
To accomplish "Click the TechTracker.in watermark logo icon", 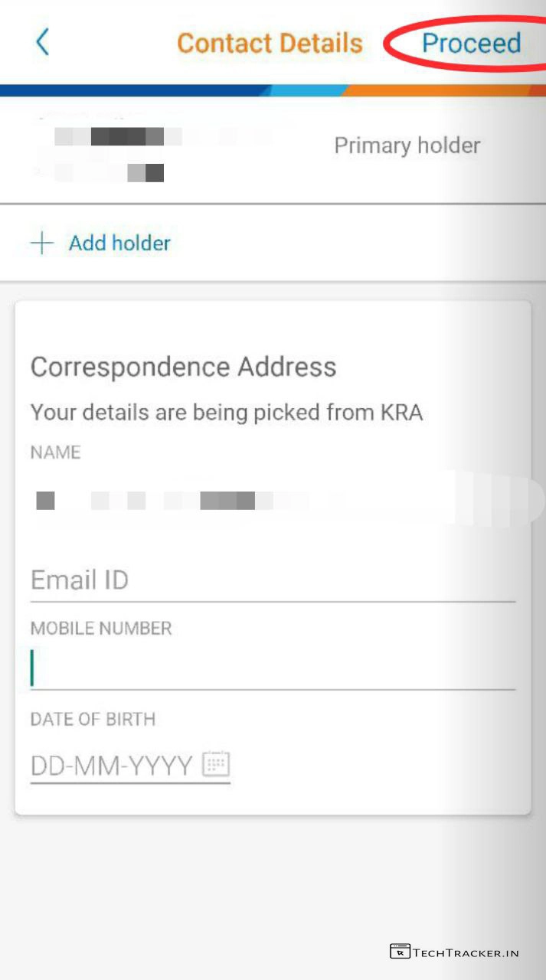I will point(400,952).
